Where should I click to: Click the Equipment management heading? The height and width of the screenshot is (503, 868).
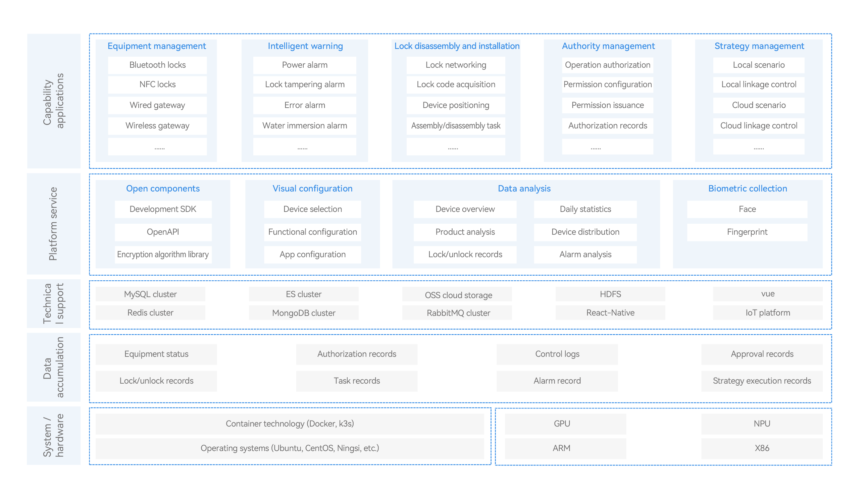point(156,46)
